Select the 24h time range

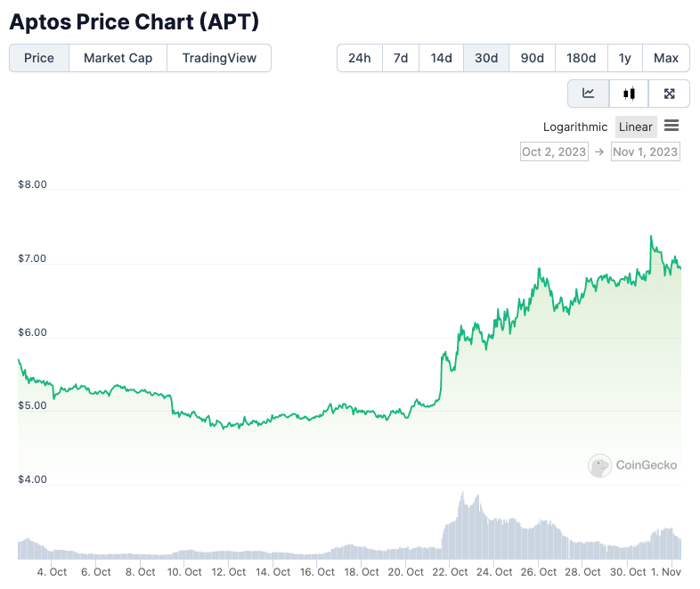point(360,58)
